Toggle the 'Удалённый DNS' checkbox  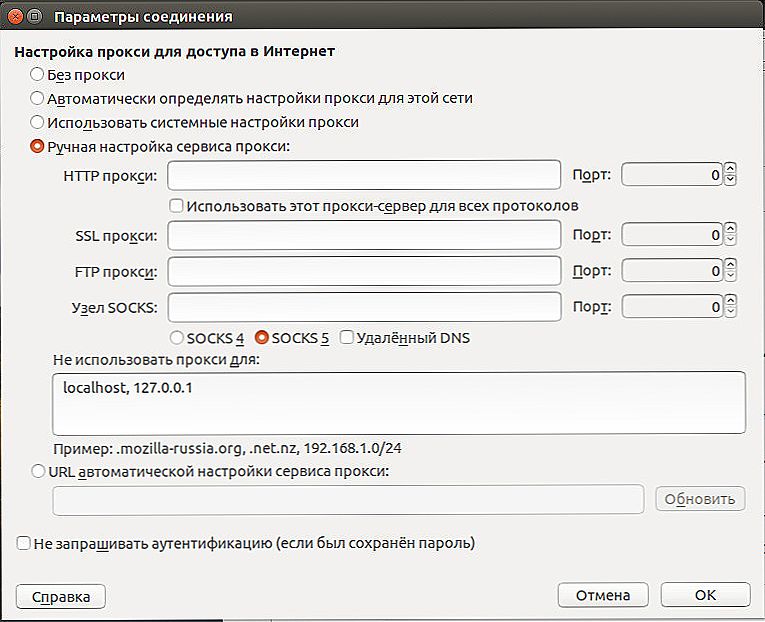346,337
